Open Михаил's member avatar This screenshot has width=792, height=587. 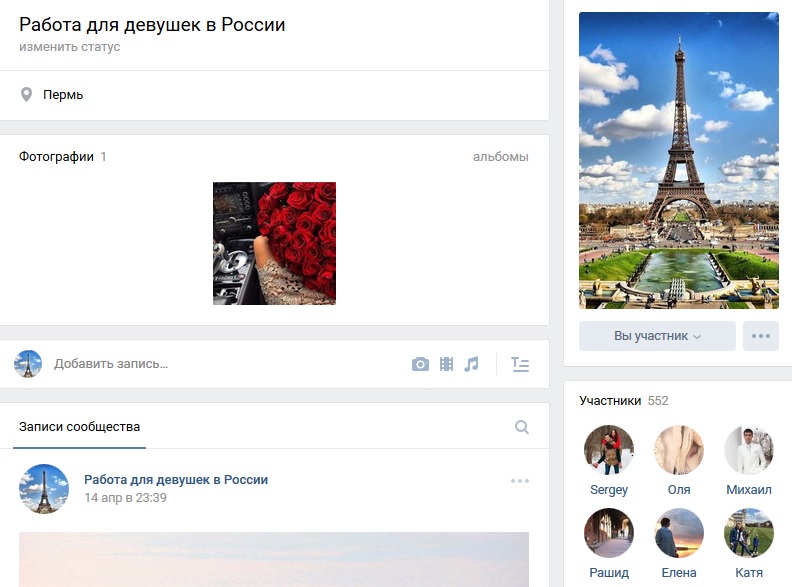(x=749, y=450)
